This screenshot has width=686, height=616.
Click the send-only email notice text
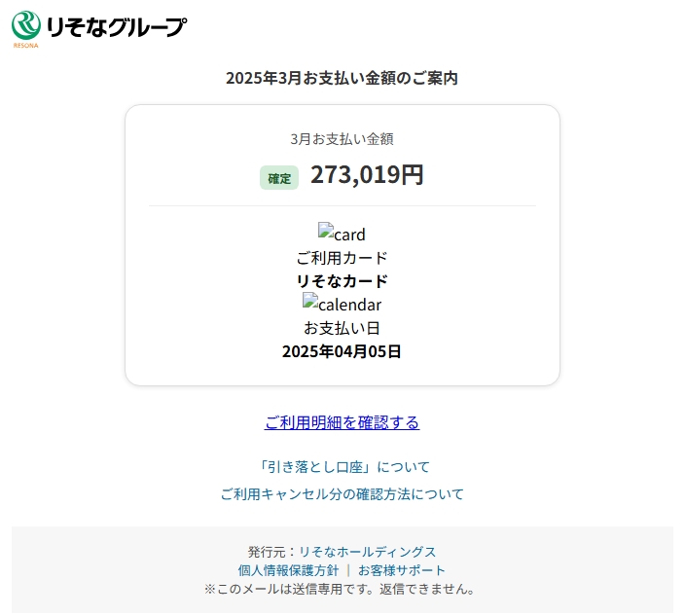click(342, 589)
